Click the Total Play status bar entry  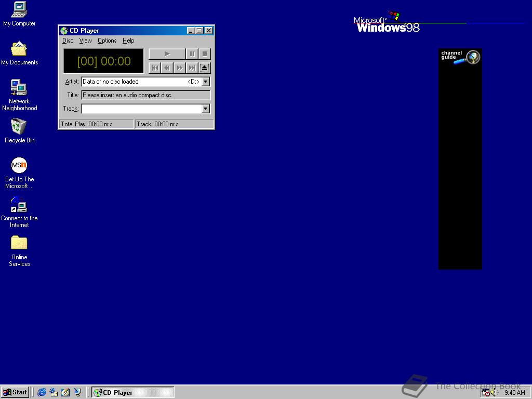click(97, 124)
